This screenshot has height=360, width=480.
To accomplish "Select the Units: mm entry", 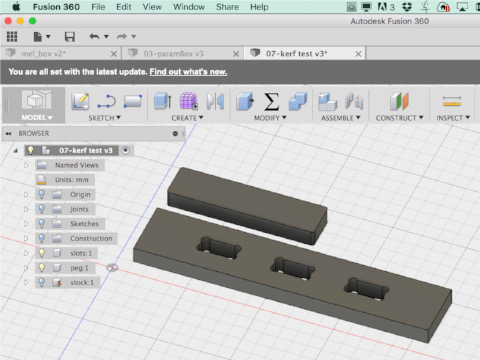I will point(65,180).
